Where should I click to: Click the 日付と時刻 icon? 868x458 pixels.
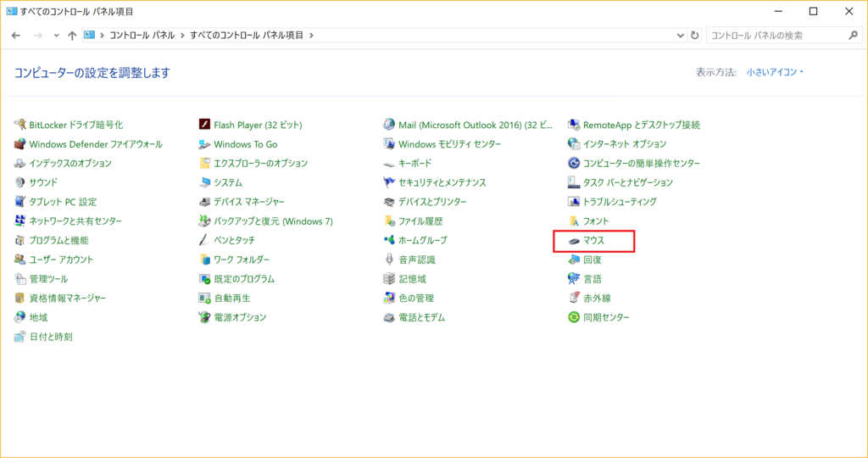point(20,337)
